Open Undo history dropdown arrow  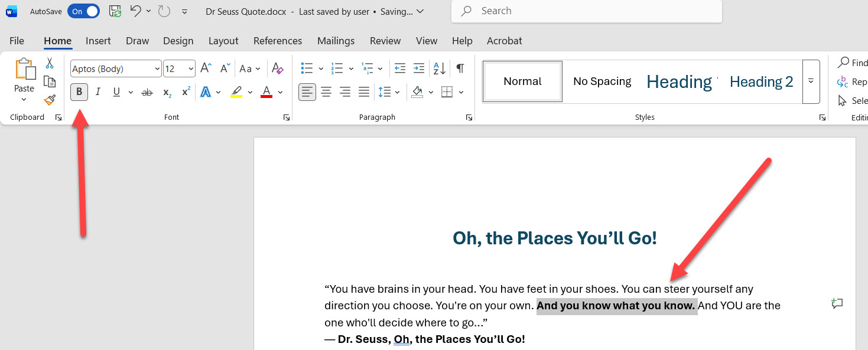coord(148,11)
